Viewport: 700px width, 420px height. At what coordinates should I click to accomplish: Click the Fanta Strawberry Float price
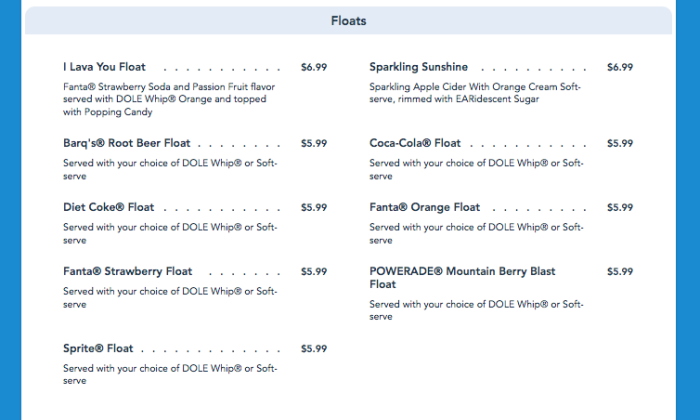(314, 271)
